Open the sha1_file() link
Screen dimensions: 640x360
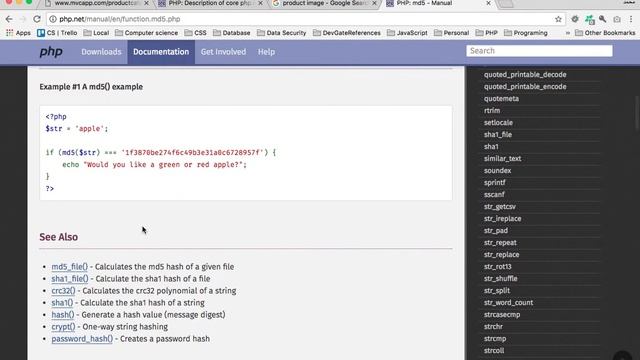pyautogui.click(x=70, y=279)
